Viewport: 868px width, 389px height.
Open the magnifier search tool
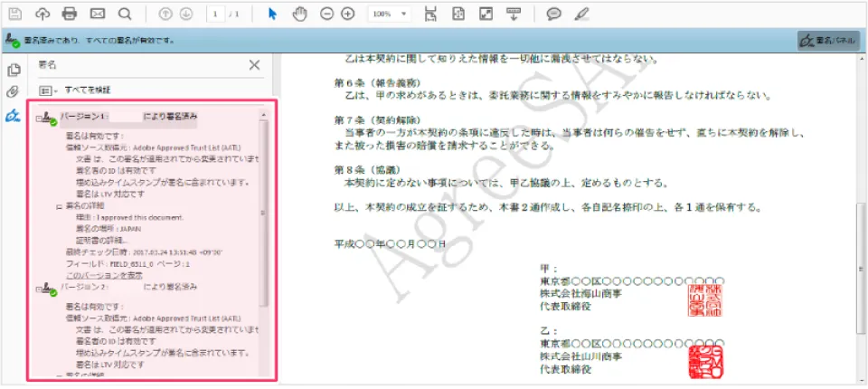[125, 14]
